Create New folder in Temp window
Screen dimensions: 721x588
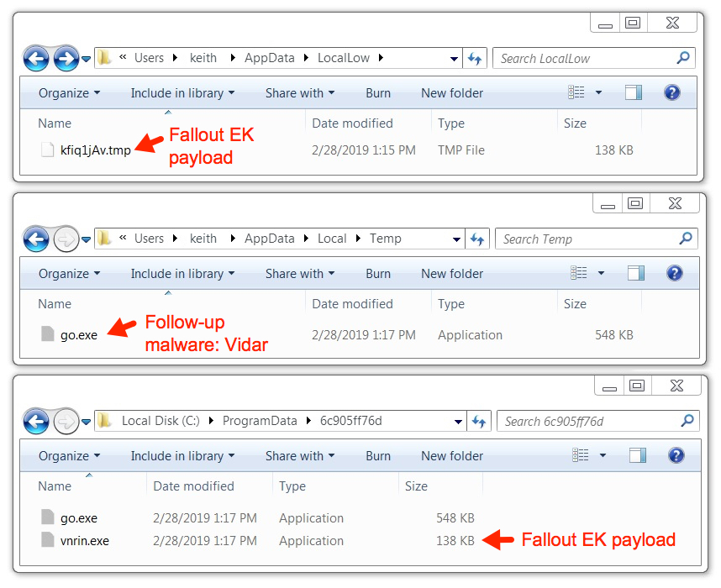452,274
